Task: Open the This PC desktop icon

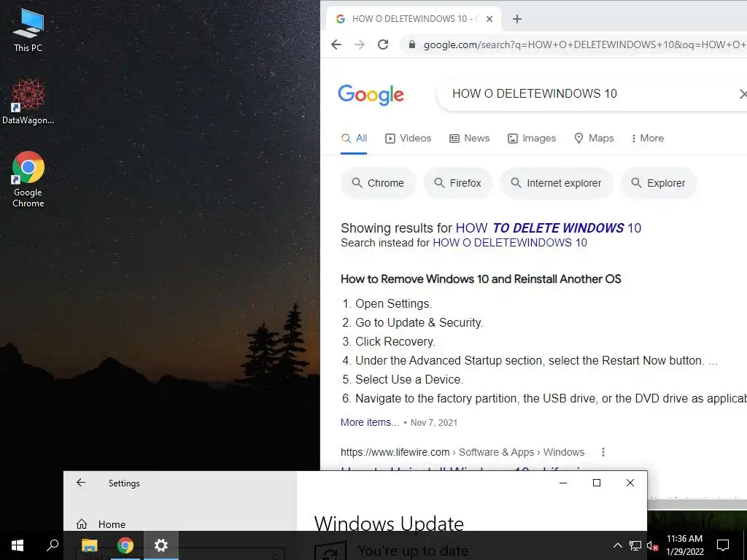Action: point(28,30)
